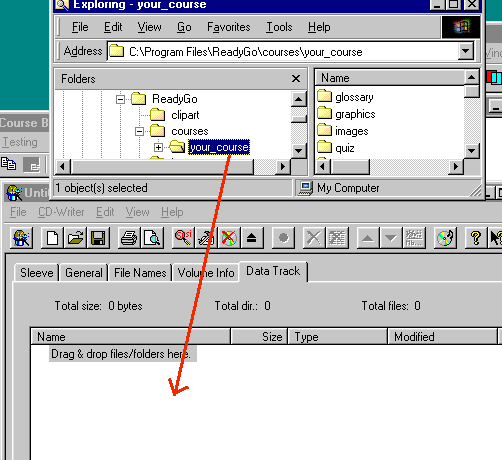
Task: Collapse the ReadyGo folder tree node
Action: [x=120, y=99]
